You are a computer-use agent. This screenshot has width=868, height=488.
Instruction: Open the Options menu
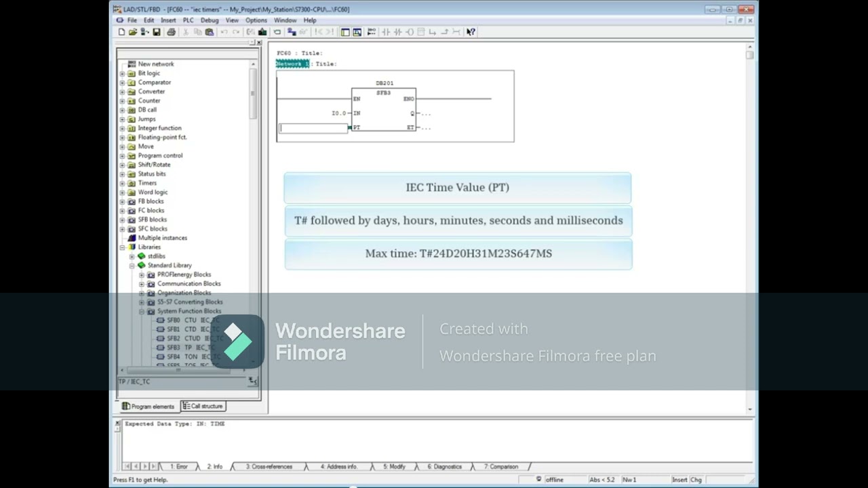(256, 20)
